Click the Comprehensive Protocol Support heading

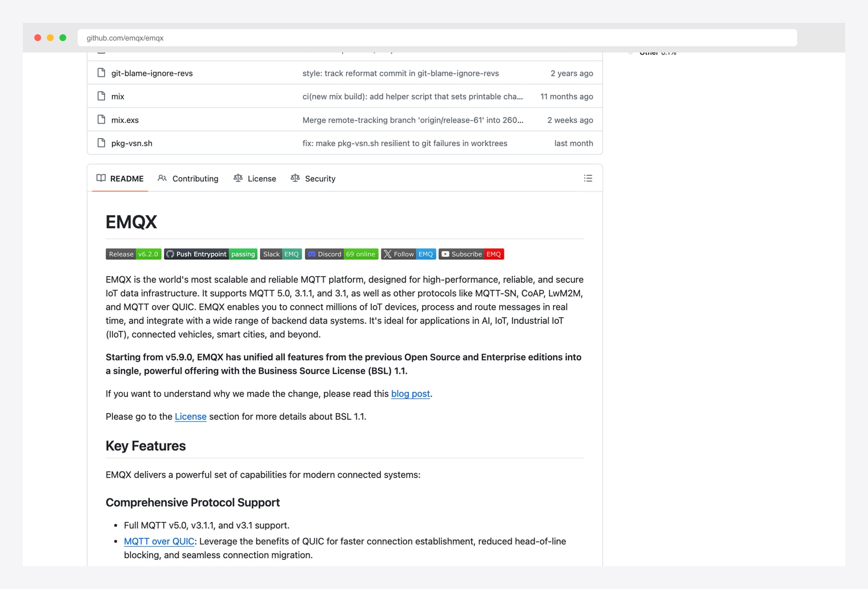tap(192, 502)
